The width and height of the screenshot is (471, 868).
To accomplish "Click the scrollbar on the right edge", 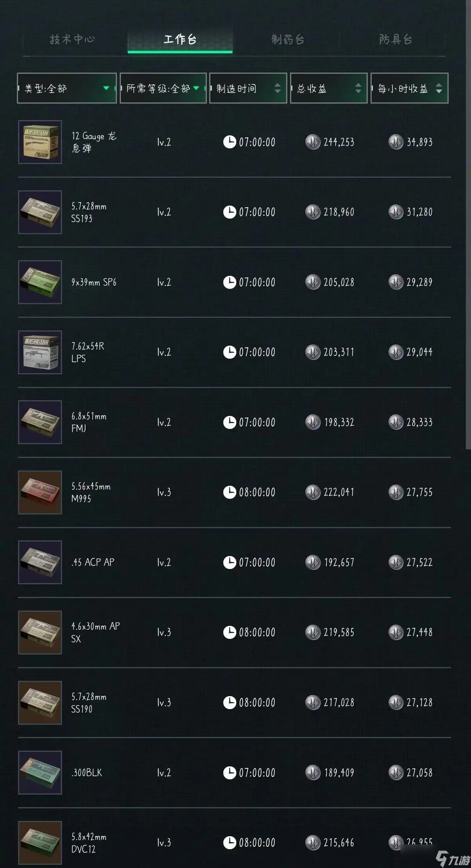I will point(468,224).
